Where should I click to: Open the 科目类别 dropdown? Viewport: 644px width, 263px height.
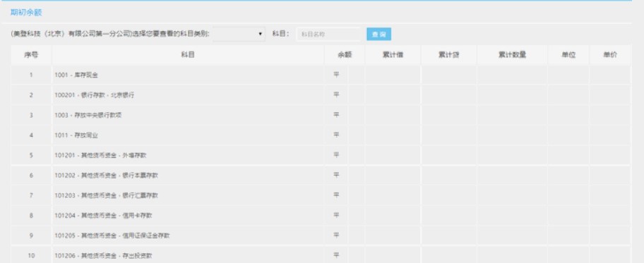point(239,34)
